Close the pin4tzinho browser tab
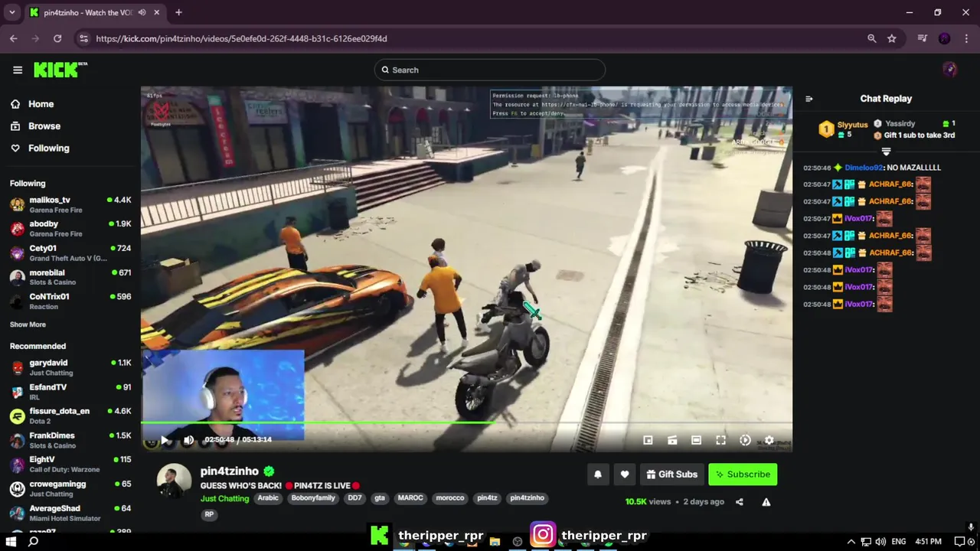Screen dimensions: 980x551 pyautogui.click(x=157, y=12)
